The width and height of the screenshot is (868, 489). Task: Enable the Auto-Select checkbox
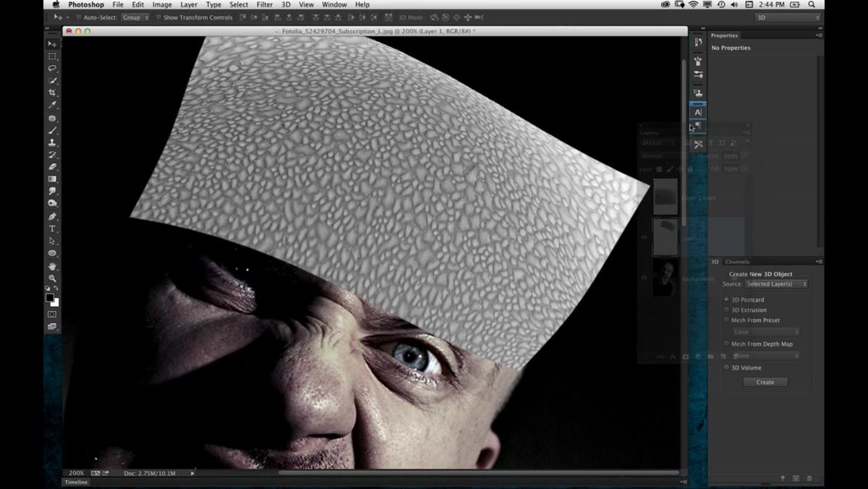coord(79,17)
